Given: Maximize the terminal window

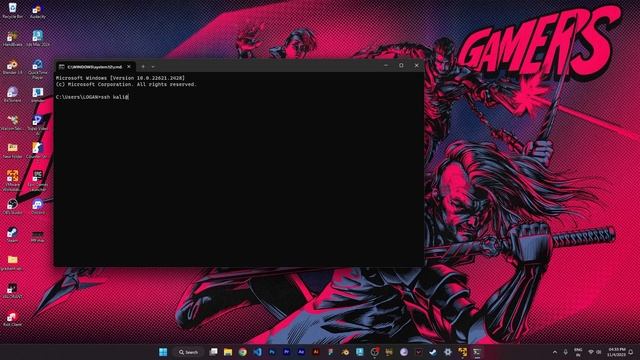Looking at the screenshot, I should [x=401, y=65].
